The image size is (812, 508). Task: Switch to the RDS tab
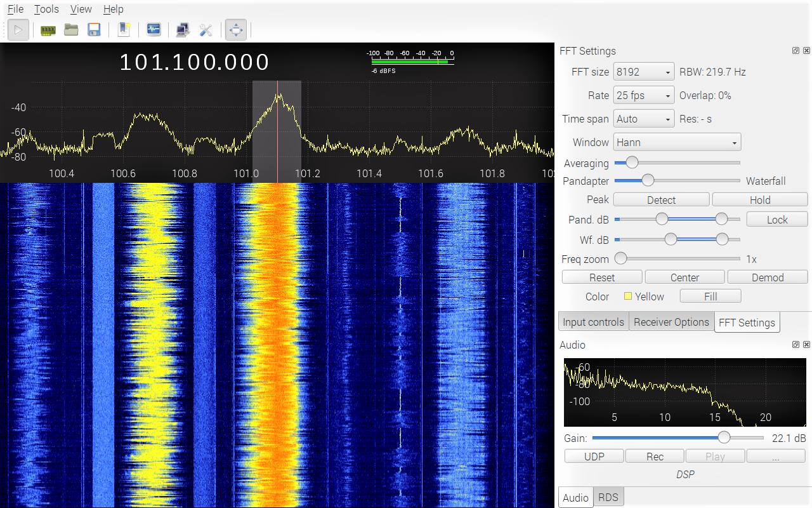click(608, 497)
